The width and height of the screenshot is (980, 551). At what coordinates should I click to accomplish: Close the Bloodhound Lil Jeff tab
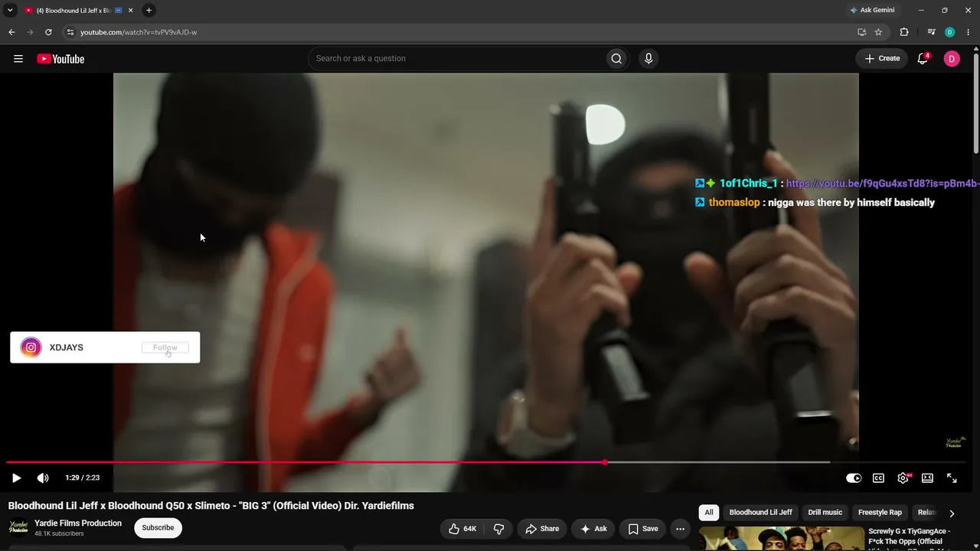click(130, 11)
